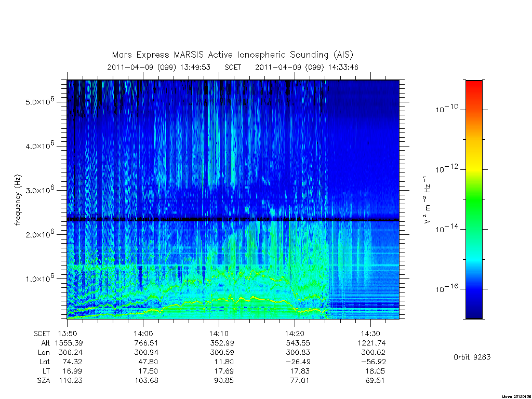Screen dimensions: 532x399
Task: Click the time label '14:30'
Action: point(370,334)
